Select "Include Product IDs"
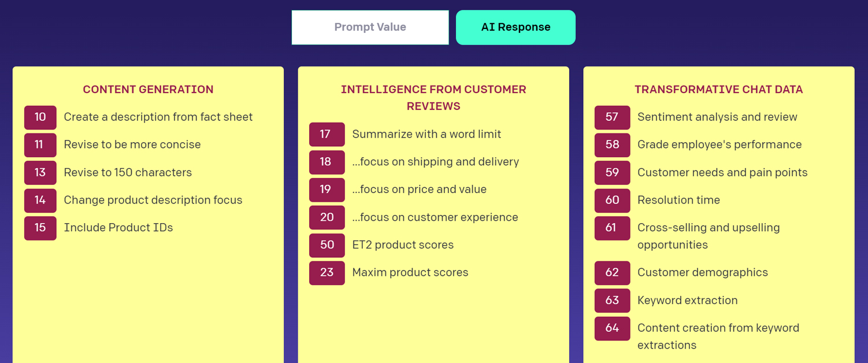Image resolution: width=868 pixels, height=363 pixels. (x=118, y=227)
